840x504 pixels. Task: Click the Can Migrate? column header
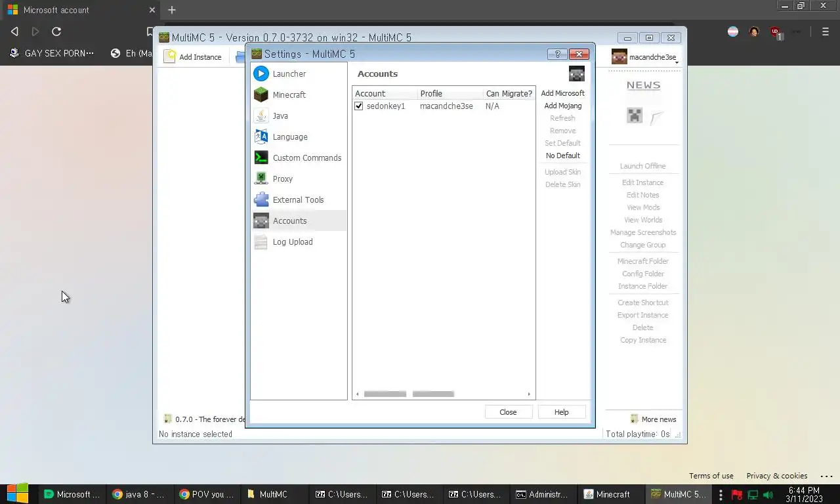[x=509, y=93]
